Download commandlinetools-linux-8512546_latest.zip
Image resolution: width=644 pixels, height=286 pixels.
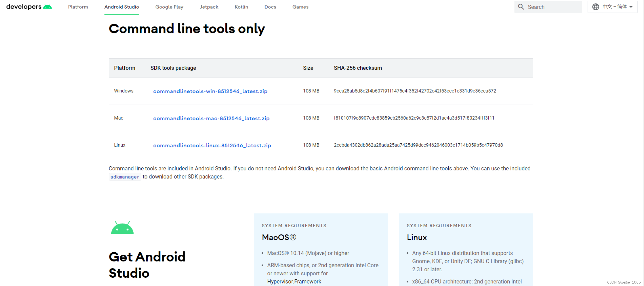coord(212,145)
